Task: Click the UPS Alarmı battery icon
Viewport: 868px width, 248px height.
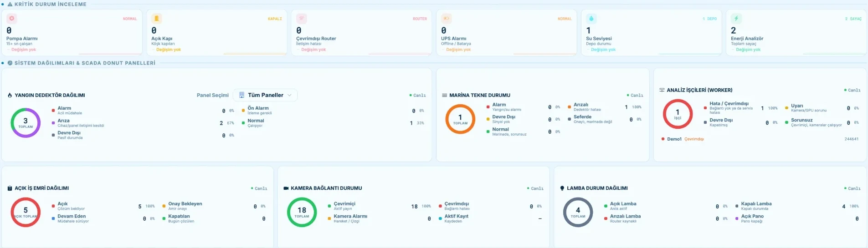Action: 447,19
